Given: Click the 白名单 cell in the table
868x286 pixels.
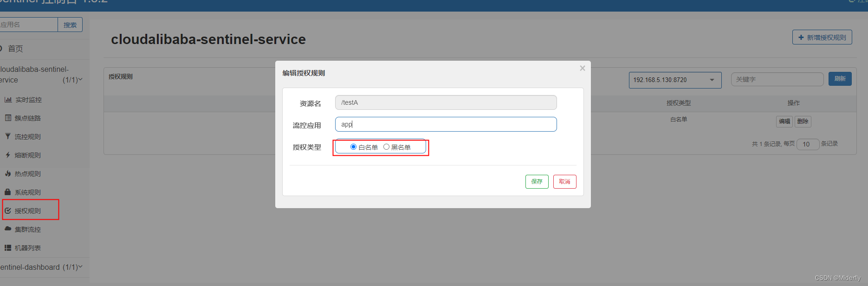Looking at the screenshot, I should coord(679,120).
